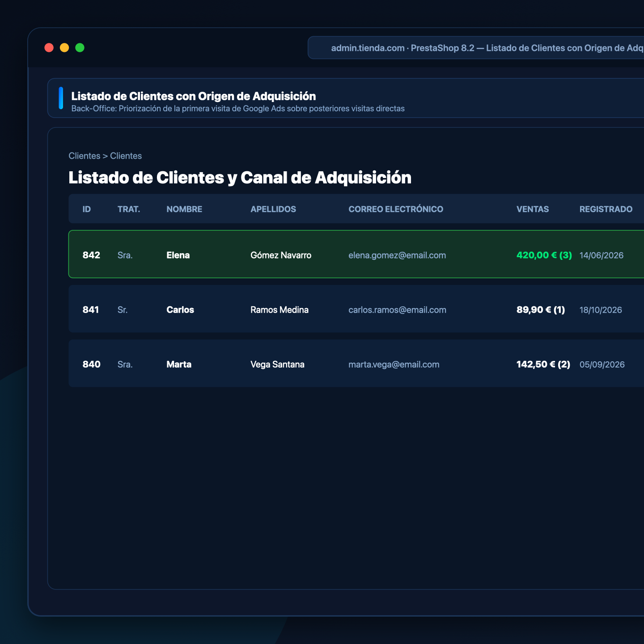Screen dimensions: 644x644
Task: Sort by the TRAT. column header
Action: tap(129, 209)
